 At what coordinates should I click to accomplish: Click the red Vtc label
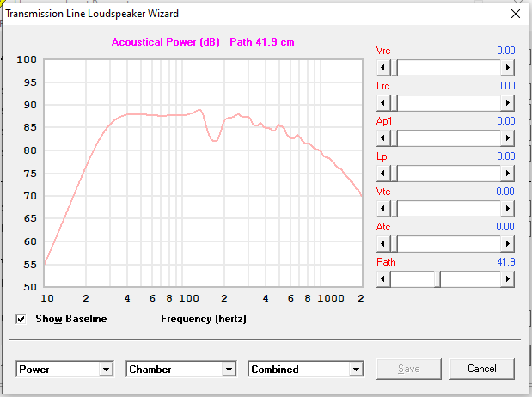click(383, 192)
